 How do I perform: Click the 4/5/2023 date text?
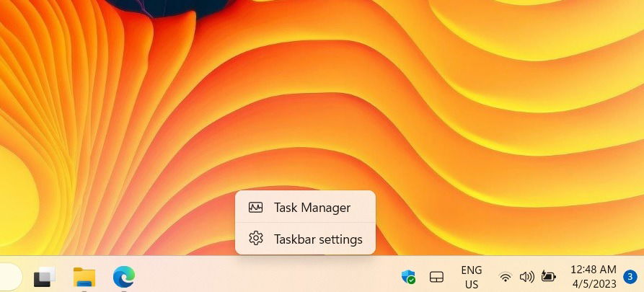click(594, 284)
